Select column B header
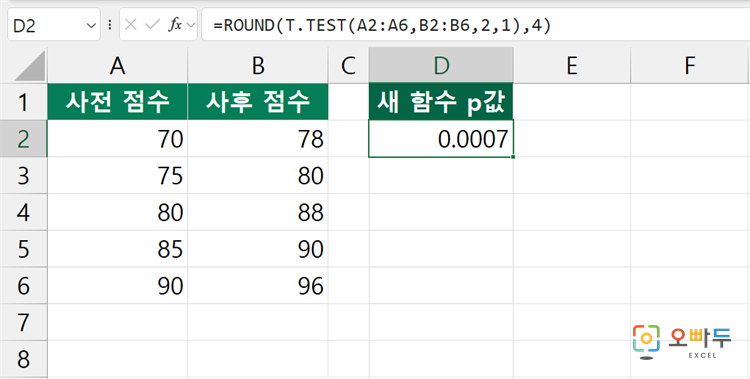This screenshot has width=750, height=379. (258, 66)
